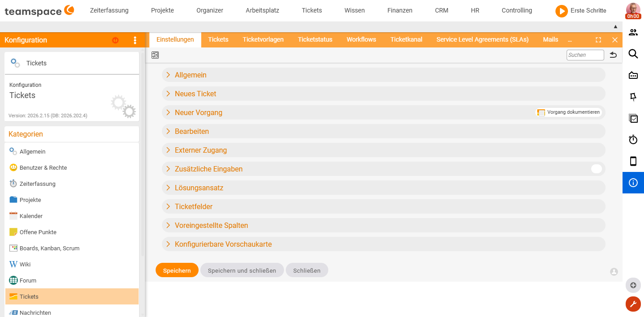Expand the Allgemein settings section

pyautogui.click(x=383, y=75)
